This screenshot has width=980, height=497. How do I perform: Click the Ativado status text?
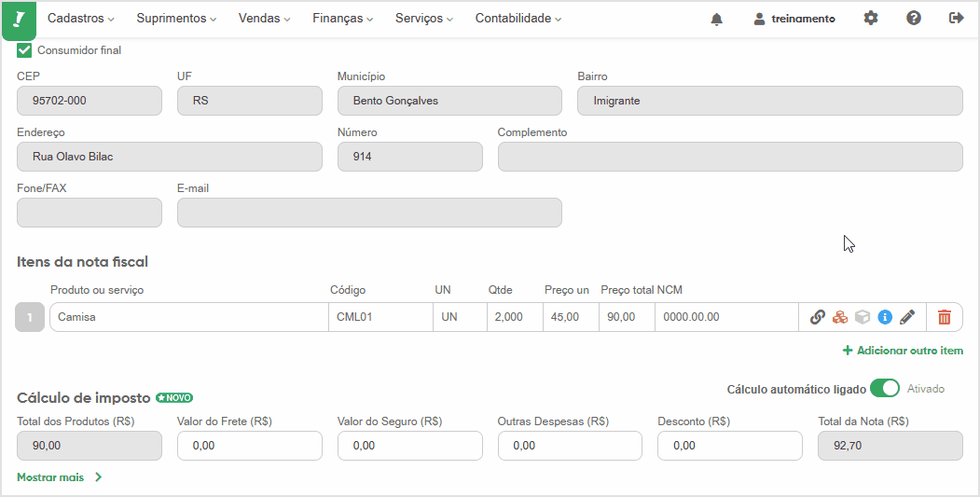click(x=926, y=389)
